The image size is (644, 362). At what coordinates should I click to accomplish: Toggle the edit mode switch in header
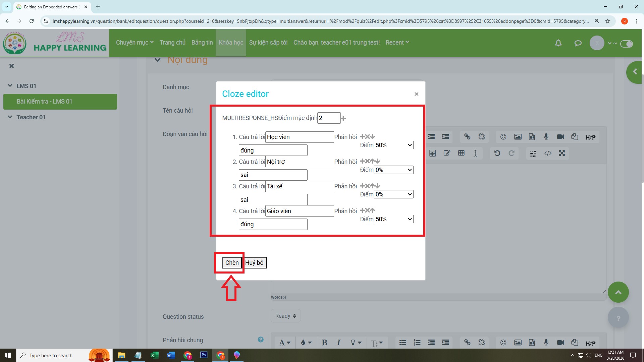pyautogui.click(x=626, y=44)
